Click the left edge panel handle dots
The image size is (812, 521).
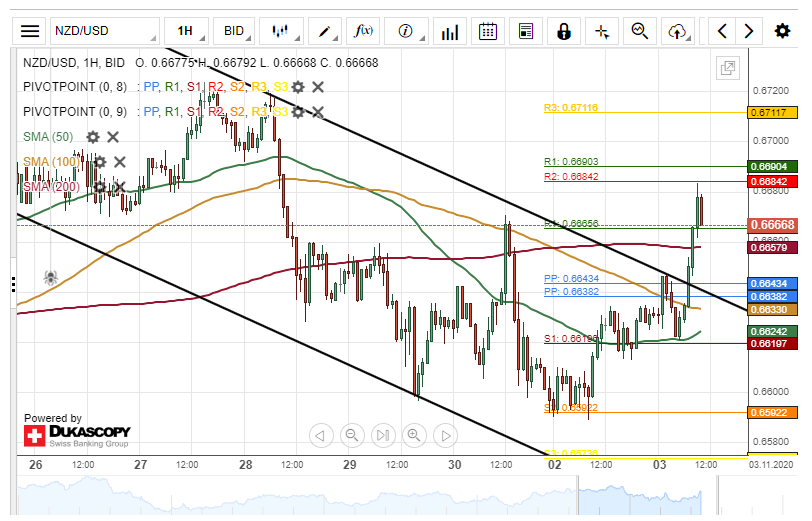pos(13,284)
